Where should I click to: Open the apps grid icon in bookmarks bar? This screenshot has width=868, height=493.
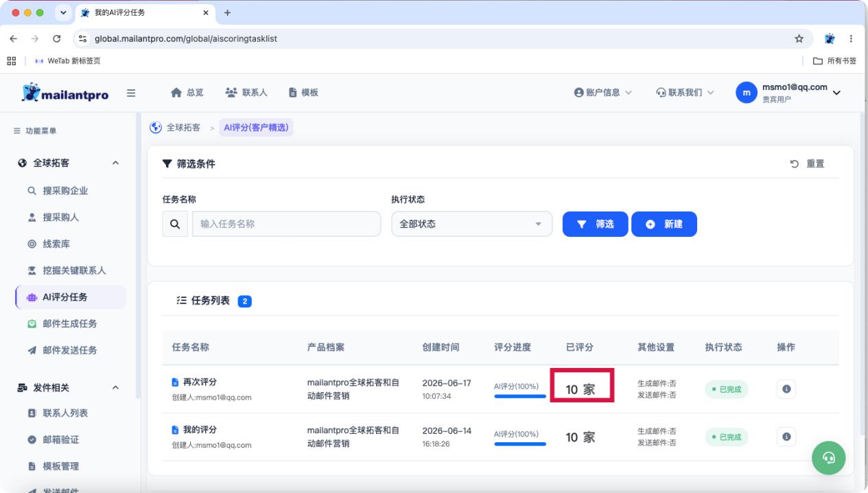(11, 60)
